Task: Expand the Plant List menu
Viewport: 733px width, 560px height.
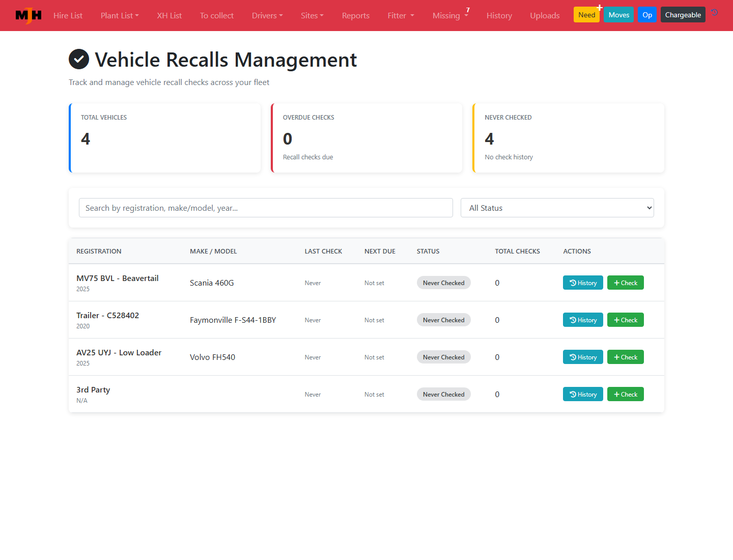Action: click(x=120, y=16)
